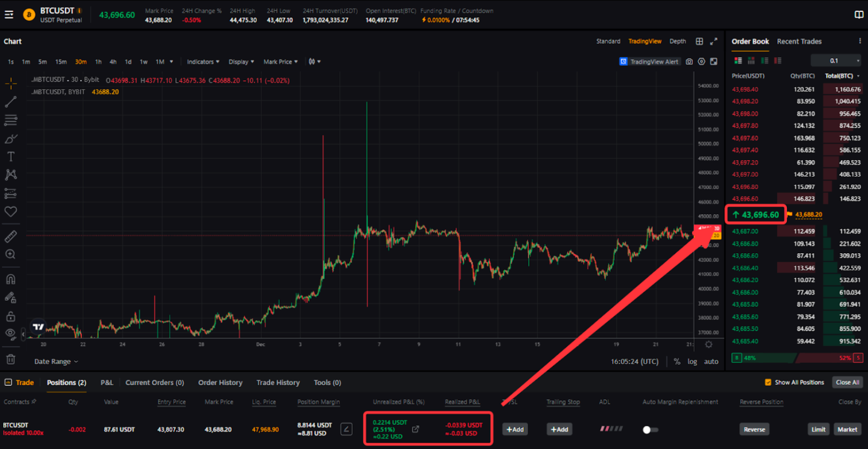Take a chart snapshot with camera icon
Screen dimensions: 868x449
[x=689, y=62]
